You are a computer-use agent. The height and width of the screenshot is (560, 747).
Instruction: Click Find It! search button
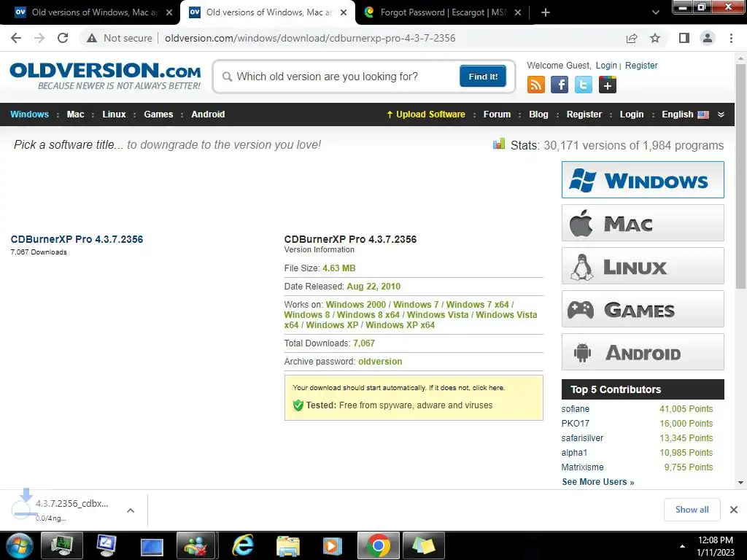point(483,76)
